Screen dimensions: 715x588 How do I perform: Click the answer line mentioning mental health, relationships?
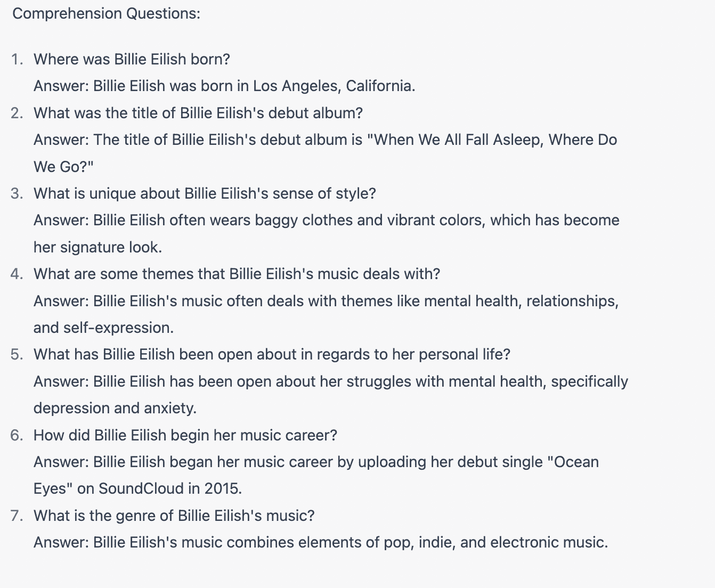[x=326, y=301]
